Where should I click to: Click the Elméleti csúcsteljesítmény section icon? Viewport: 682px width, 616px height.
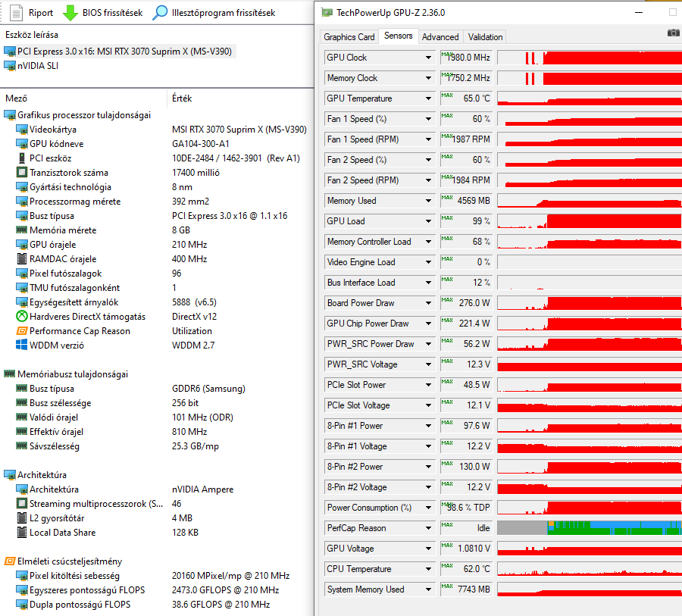pos(10,561)
